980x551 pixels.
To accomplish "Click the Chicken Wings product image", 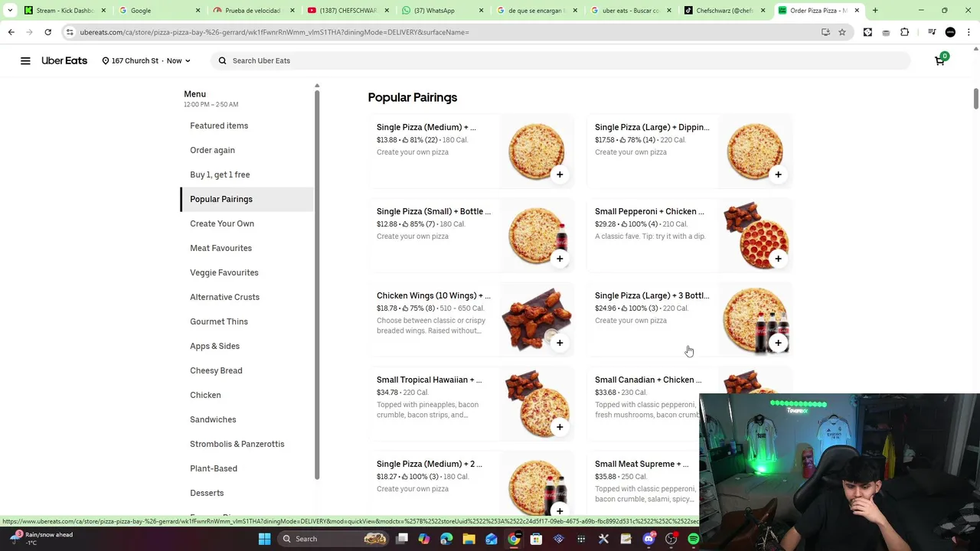I will (537, 319).
